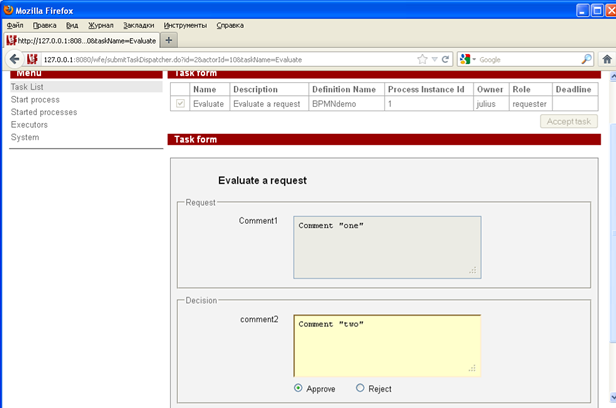
Task: Open the Инструменты menu
Action: 185,26
